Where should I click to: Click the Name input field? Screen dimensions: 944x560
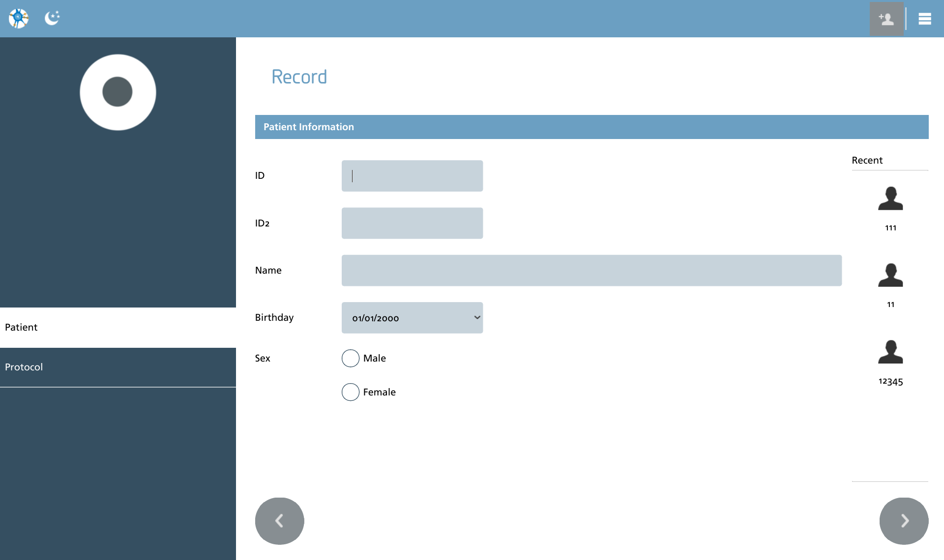pyautogui.click(x=591, y=270)
